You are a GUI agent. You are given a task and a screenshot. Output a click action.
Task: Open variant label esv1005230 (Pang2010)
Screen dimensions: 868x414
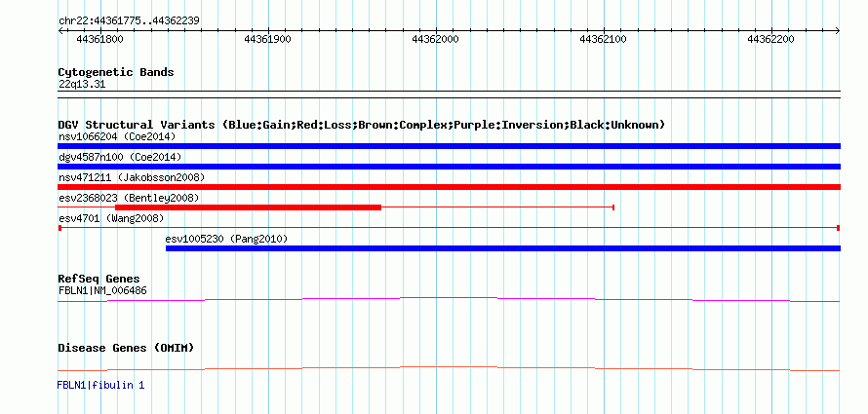tap(226, 239)
